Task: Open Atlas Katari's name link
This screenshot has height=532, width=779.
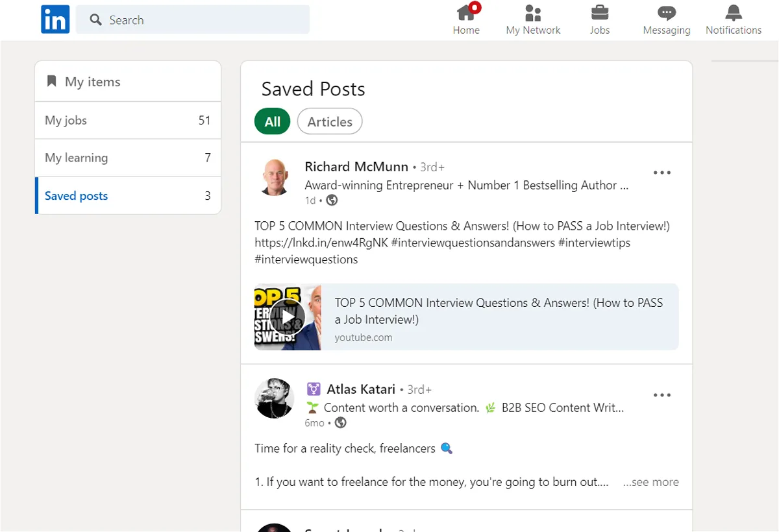Action: point(361,389)
